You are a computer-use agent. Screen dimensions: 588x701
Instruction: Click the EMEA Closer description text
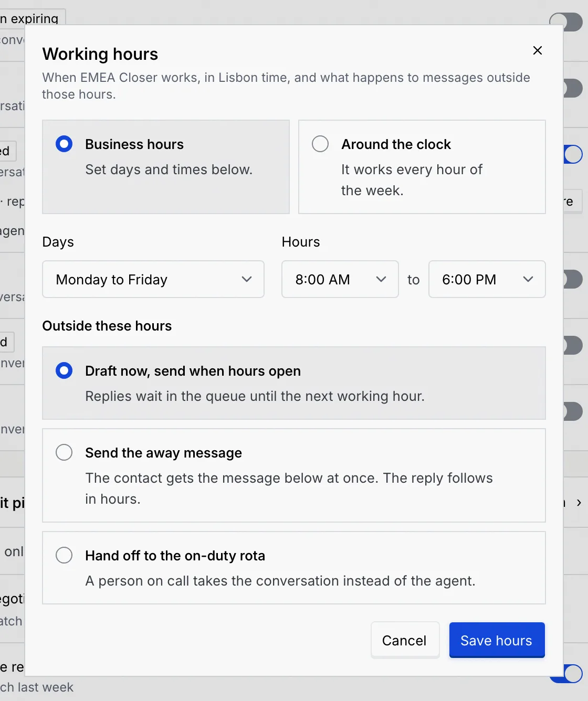(286, 86)
